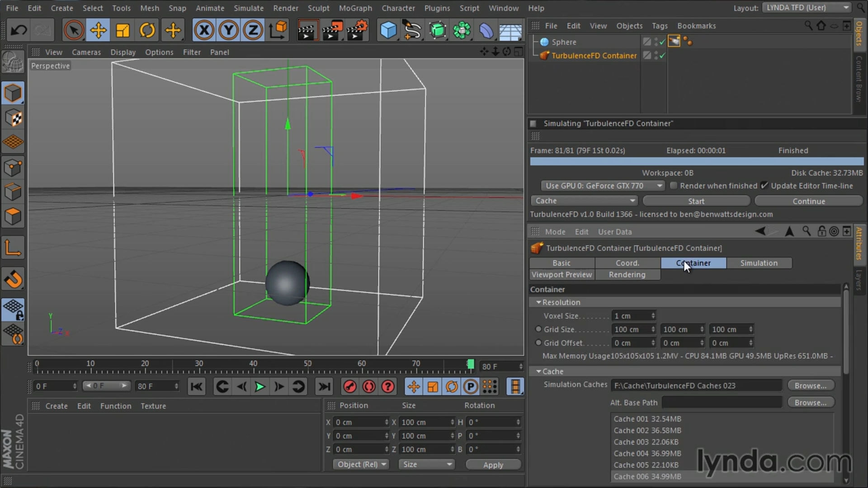Screen dimensions: 868x488
Task: Toggle the X axis lock
Action: click(204, 30)
